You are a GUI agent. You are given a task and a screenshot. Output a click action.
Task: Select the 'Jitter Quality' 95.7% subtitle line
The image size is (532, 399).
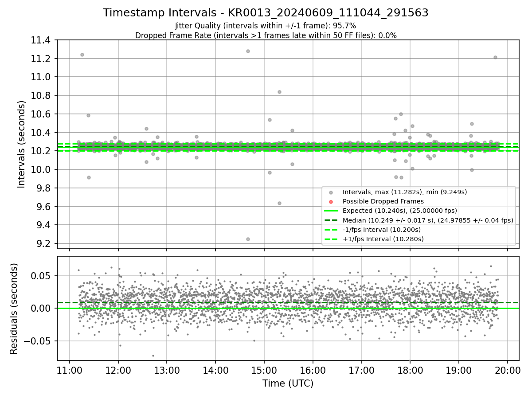(x=266, y=26)
